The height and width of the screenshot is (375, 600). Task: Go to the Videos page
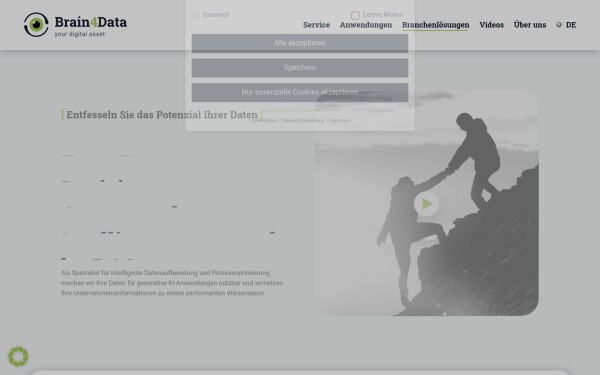click(x=491, y=25)
